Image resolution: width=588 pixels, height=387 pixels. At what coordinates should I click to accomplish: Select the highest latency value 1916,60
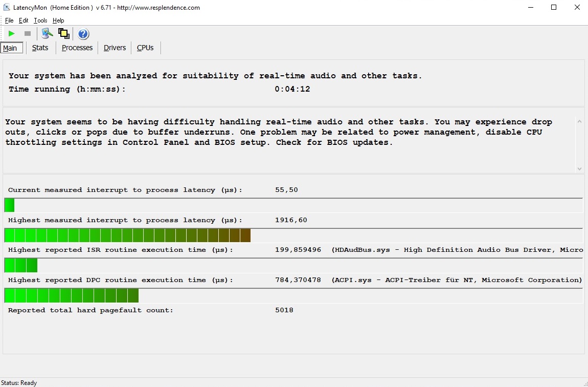coord(291,220)
